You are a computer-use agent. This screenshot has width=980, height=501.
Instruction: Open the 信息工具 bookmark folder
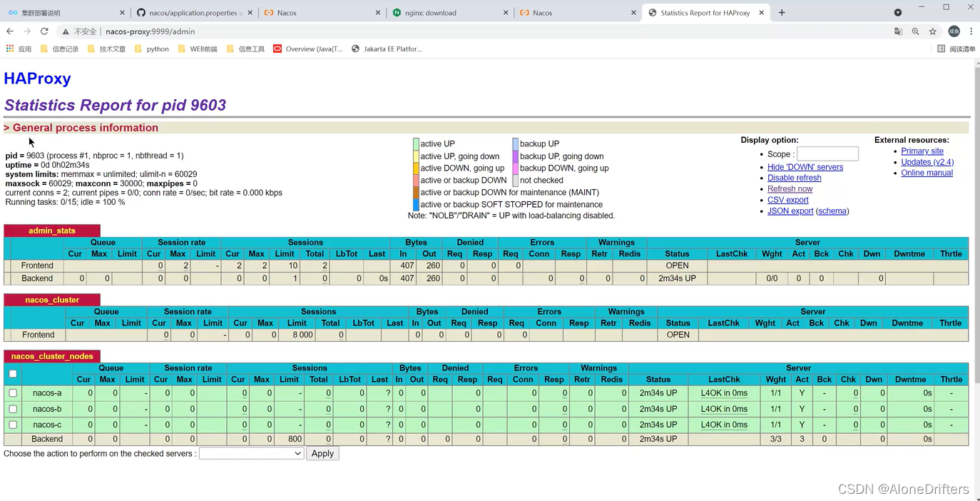246,49
